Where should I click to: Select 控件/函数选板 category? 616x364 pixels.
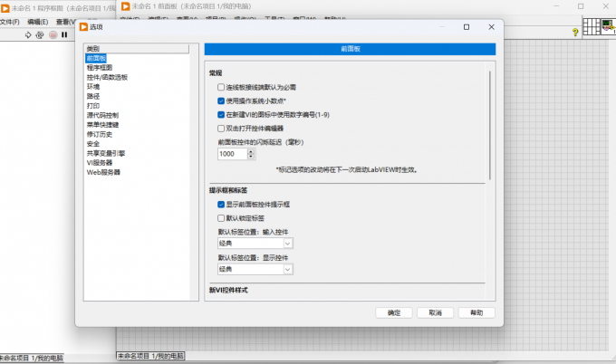click(107, 77)
